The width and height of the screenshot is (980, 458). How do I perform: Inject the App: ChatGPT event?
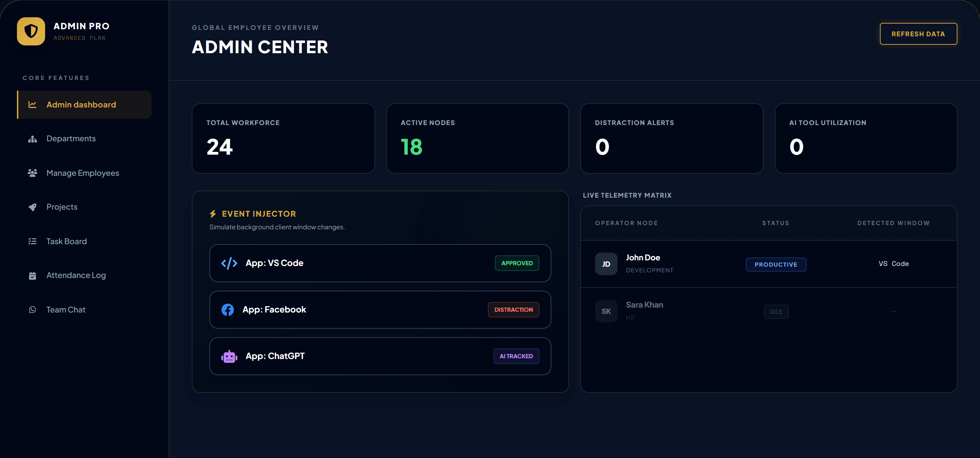coord(380,356)
